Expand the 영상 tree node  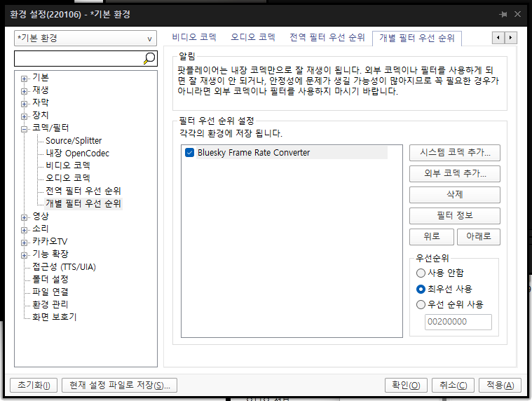(x=24, y=217)
